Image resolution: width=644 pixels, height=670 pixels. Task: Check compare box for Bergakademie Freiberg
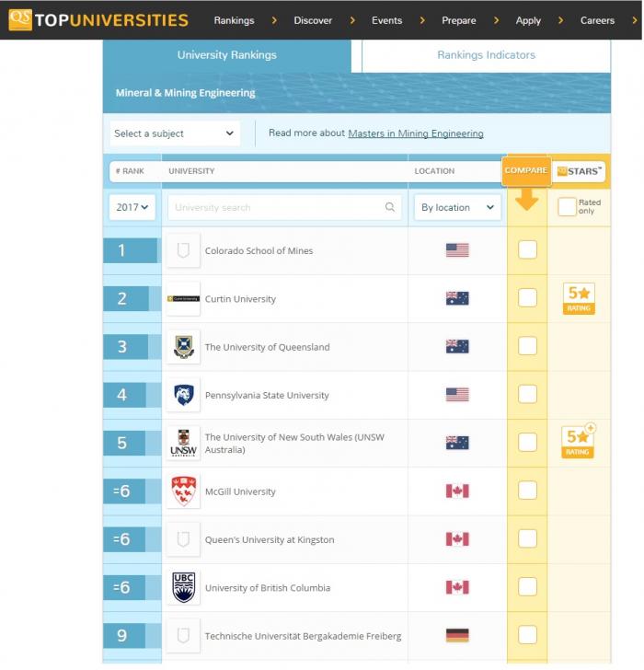527,635
